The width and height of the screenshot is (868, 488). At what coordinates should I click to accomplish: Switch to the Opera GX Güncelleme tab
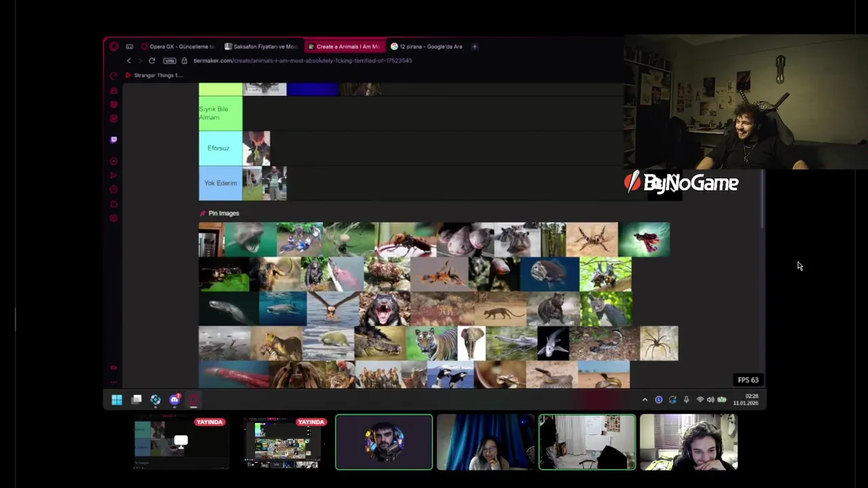point(178,47)
